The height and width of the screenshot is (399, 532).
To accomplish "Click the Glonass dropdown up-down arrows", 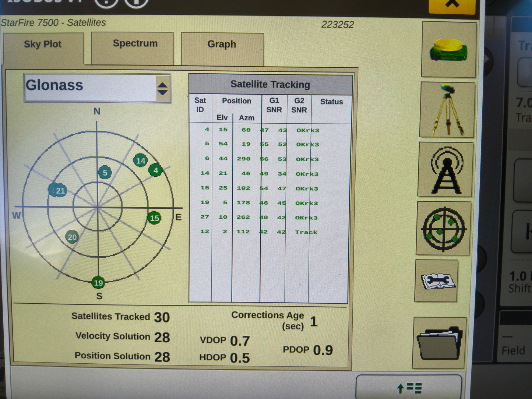I will tap(163, 88).
